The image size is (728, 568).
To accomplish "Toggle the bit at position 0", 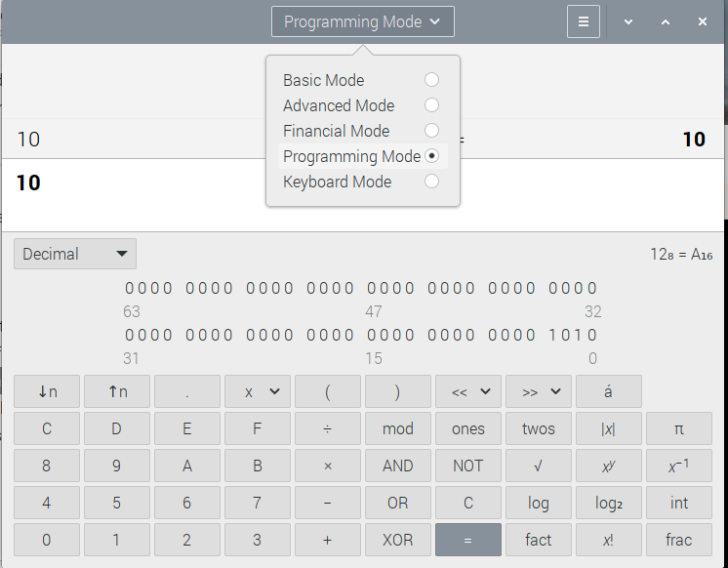I will tap(591, 335).
